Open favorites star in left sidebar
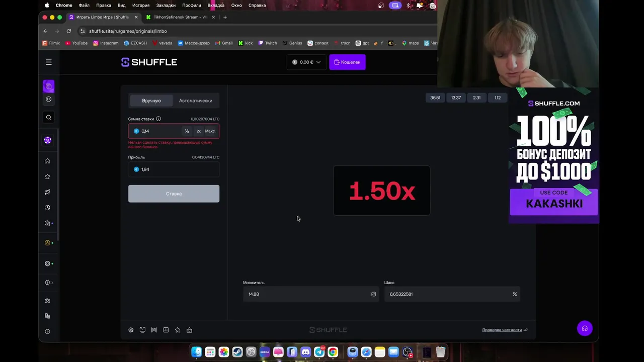 (x=47, y=176)
